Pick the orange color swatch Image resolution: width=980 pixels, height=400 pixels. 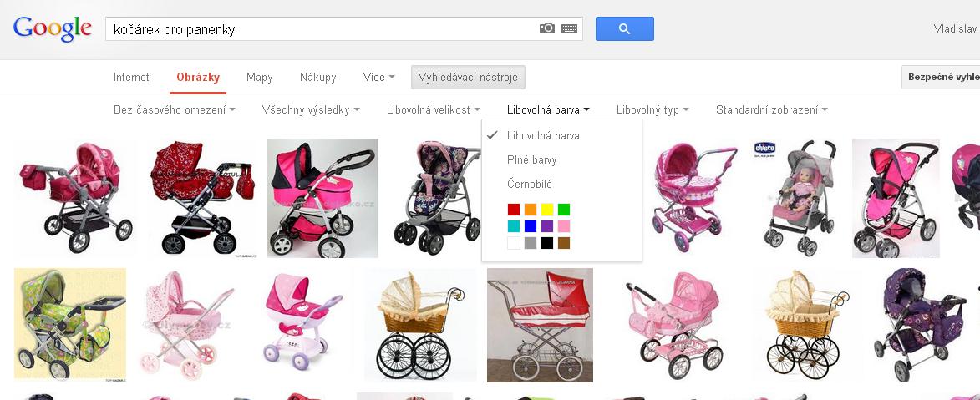530,210
